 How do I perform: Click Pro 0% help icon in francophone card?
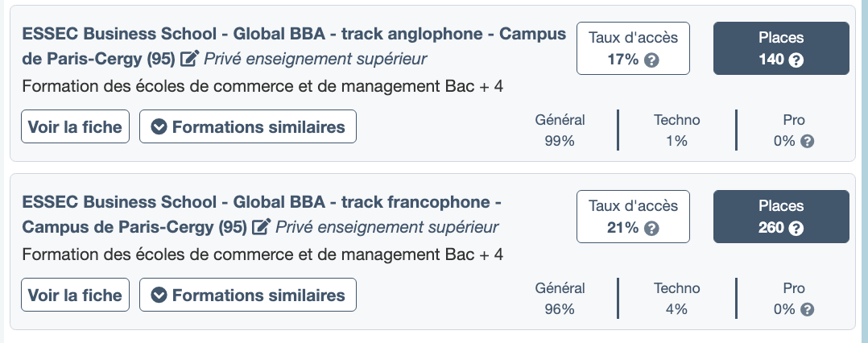[808, 309]
